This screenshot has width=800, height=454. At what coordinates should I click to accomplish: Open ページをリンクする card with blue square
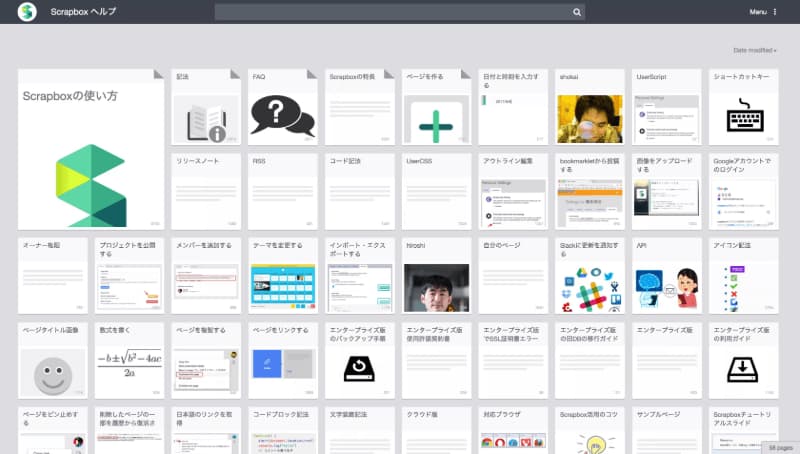point(283,360)
